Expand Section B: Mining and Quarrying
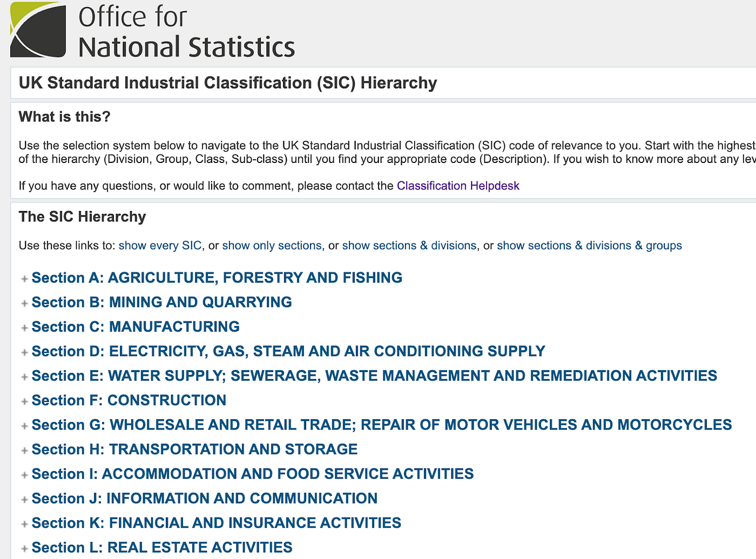Screen dimensions: 756x559 [24, 302]
